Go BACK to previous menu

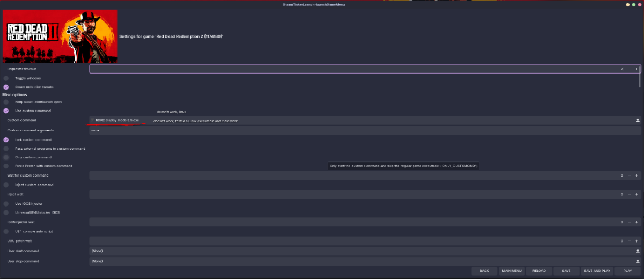coord(484,271)
